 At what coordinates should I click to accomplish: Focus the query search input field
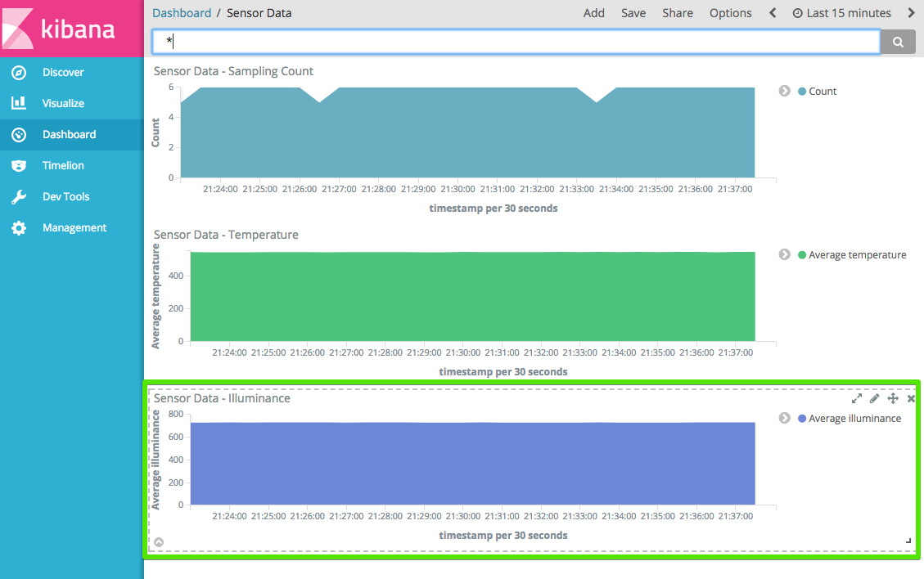[516, 42]
